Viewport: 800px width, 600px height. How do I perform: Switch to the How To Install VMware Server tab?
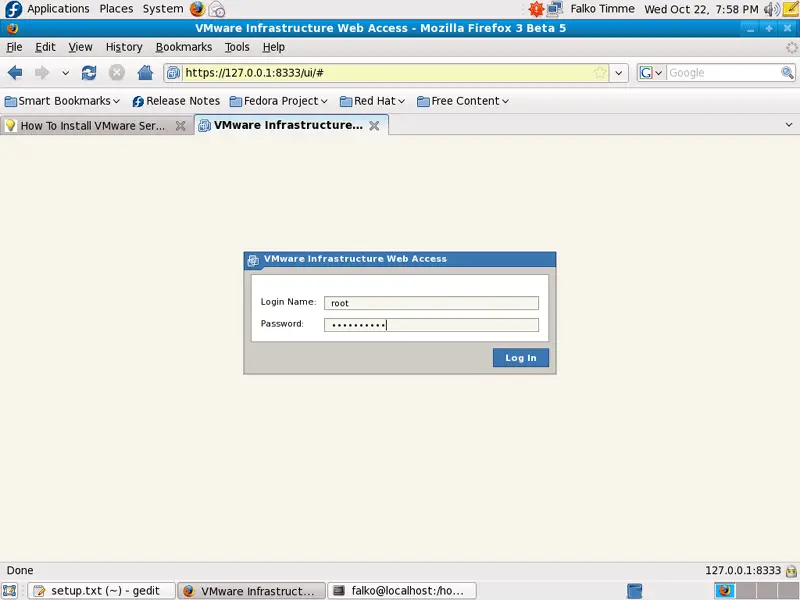(92, 126)
